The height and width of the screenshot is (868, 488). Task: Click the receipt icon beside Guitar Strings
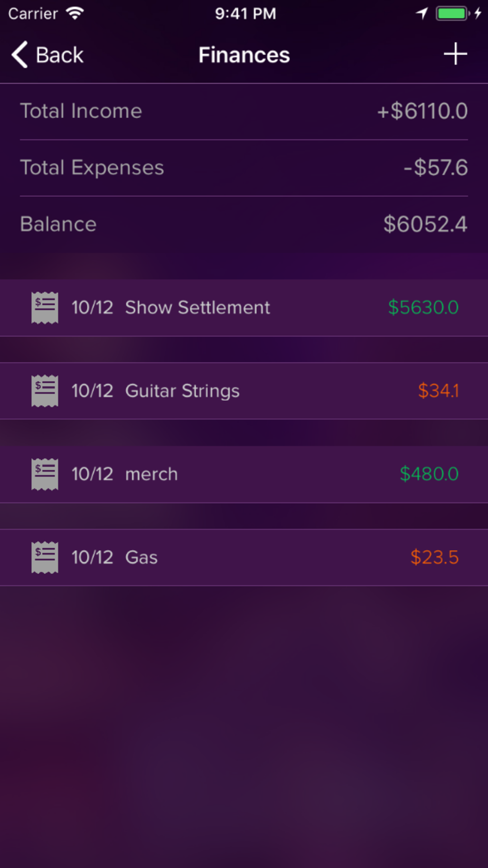tap(45, 391)
